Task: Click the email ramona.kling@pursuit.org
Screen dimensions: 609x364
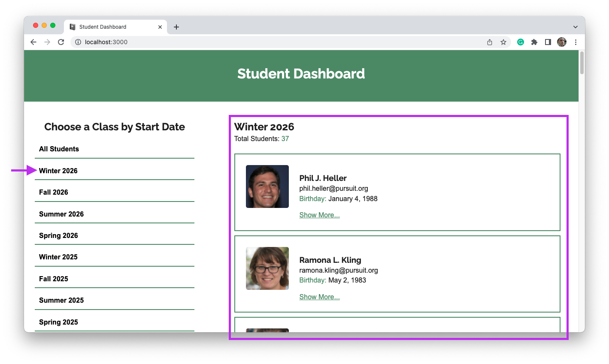Action: coord(339,270)
